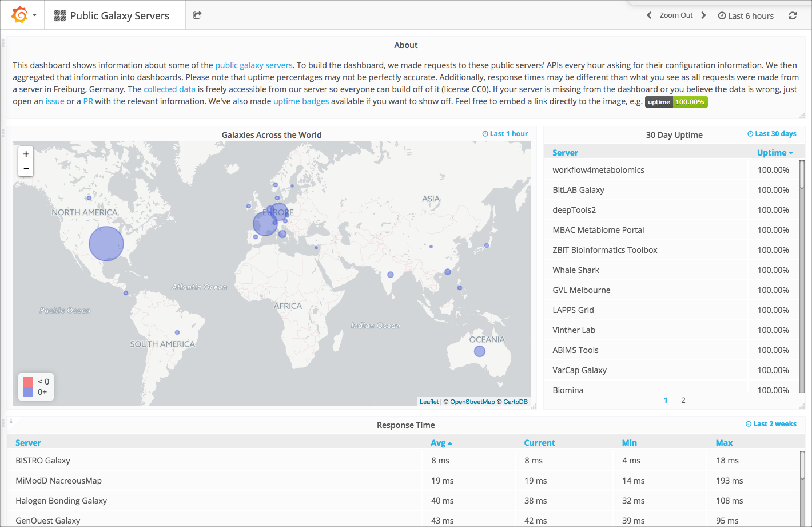Go to uptime table page 1
Screen dimensions: 812x527
click(x=666, y=400)
